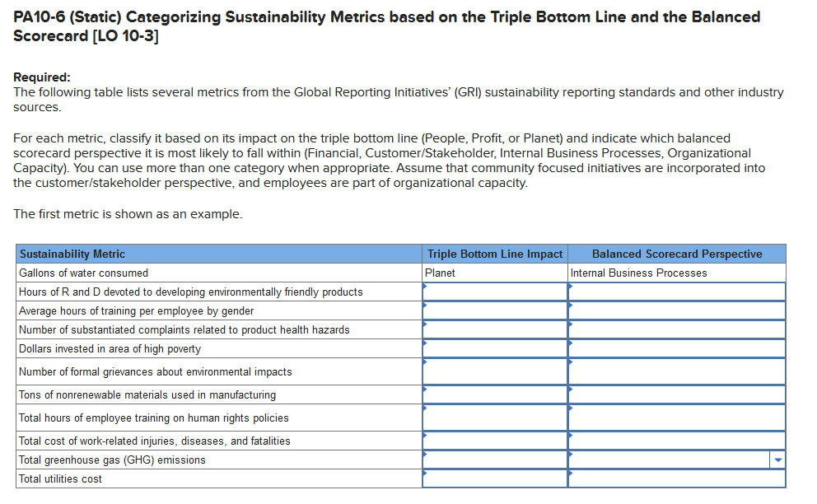
Task: Open Triple Bottom Line dropdown for R and D hours
Action: [x=494, y=291]
